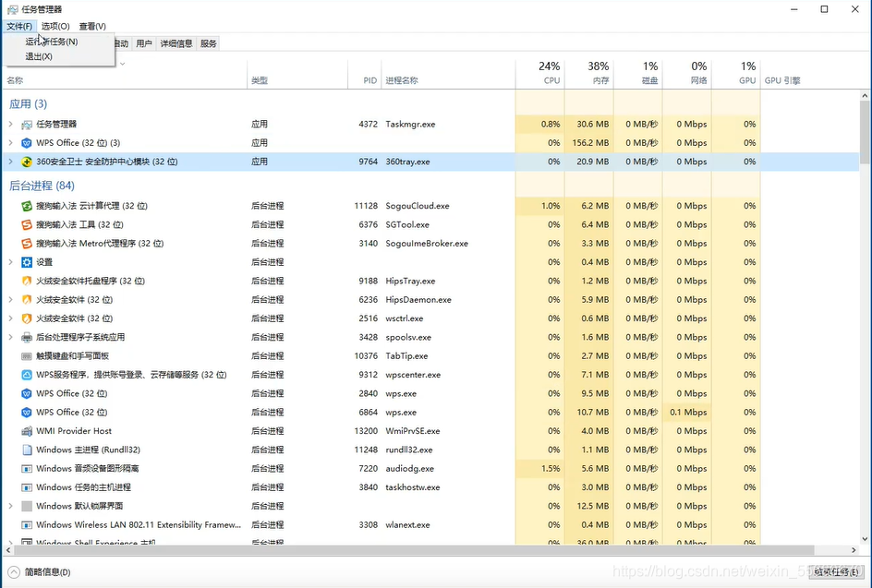This screenshot has height=588, width=872.
Task: Click the 0.1 Mbps network value
Action: coord(688,413)
